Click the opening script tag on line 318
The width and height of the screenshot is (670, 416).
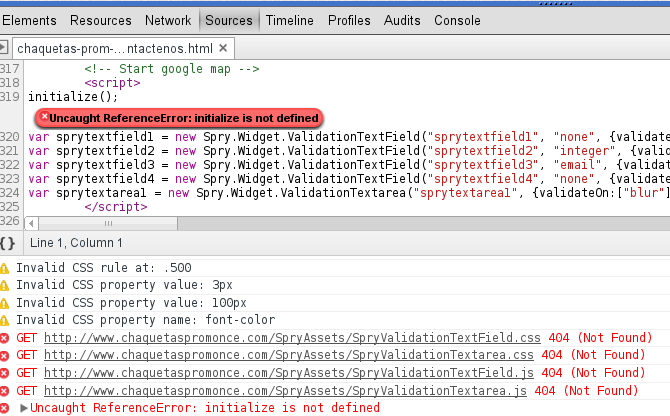112,83
